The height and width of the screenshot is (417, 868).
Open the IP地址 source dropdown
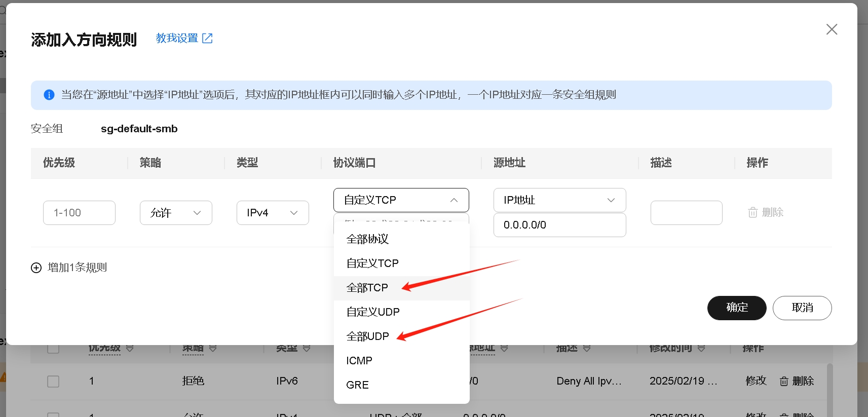(559, 200)
